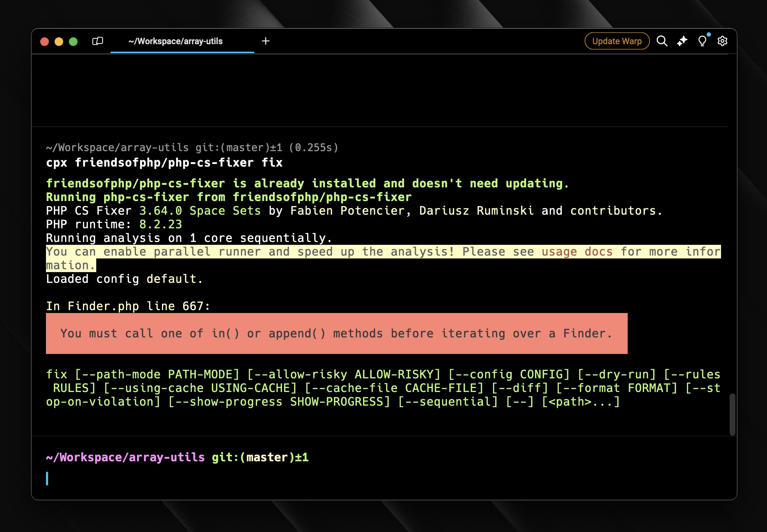
Task: Click the version '3.64.0 Space Sets' text
Action: coord(200,211)
